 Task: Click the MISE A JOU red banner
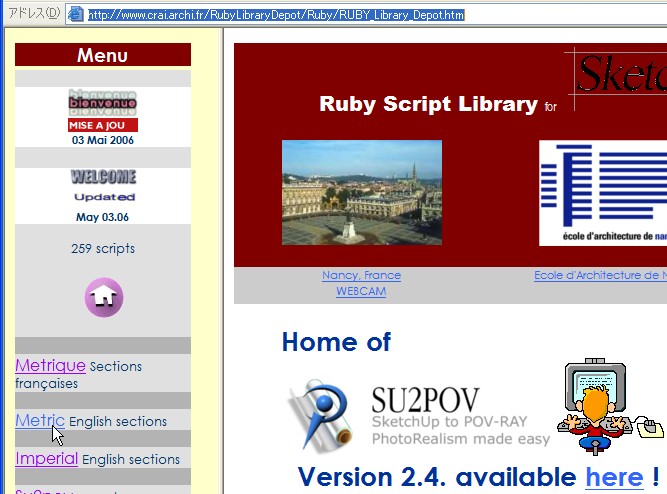tap(103, 125)
